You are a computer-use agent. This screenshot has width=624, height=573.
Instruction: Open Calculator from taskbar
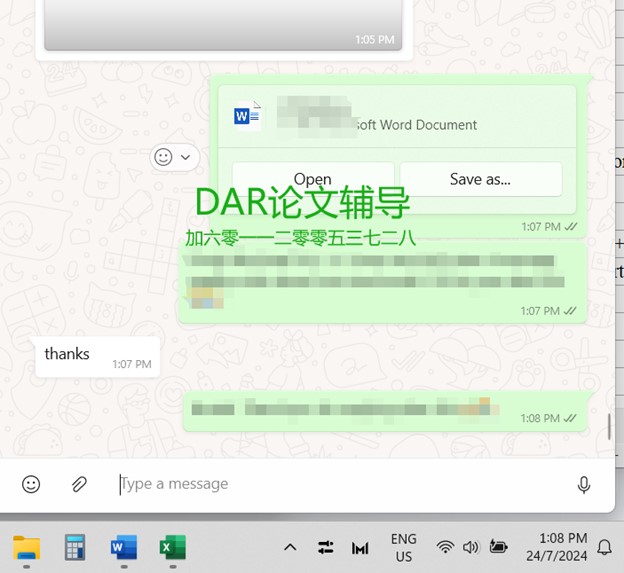[75, 548]
